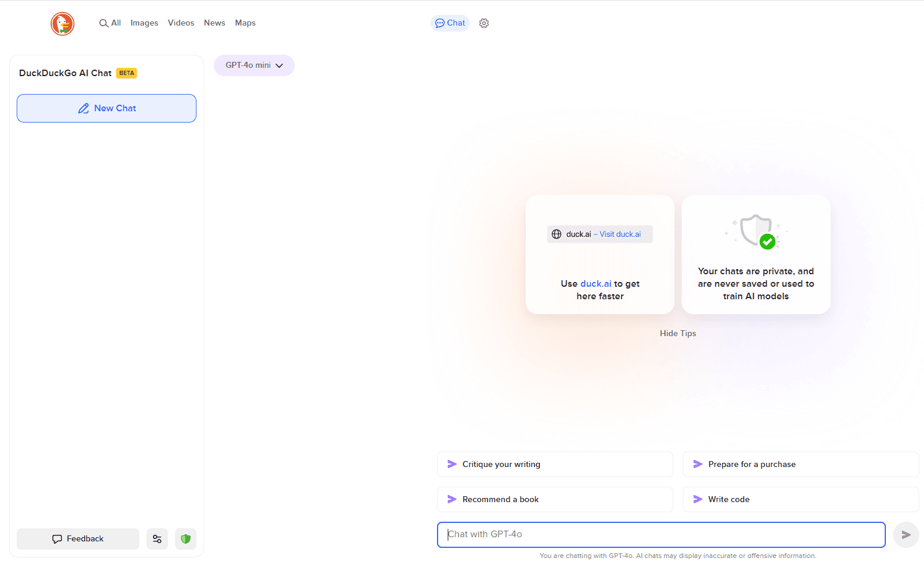Switch to the Videos tab
Screen dimensions: 924x561
click(x=181, y=23)
